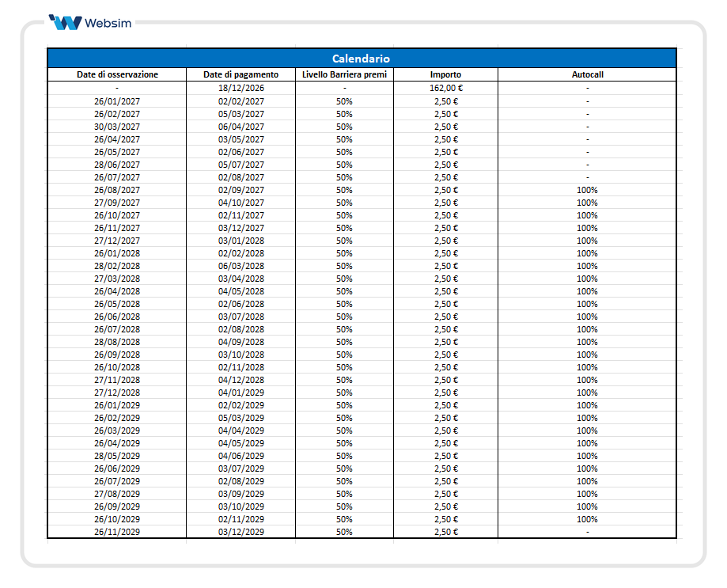Click the Websim brand name text
The height and width of the screenshot is (588, 727).
108,23
